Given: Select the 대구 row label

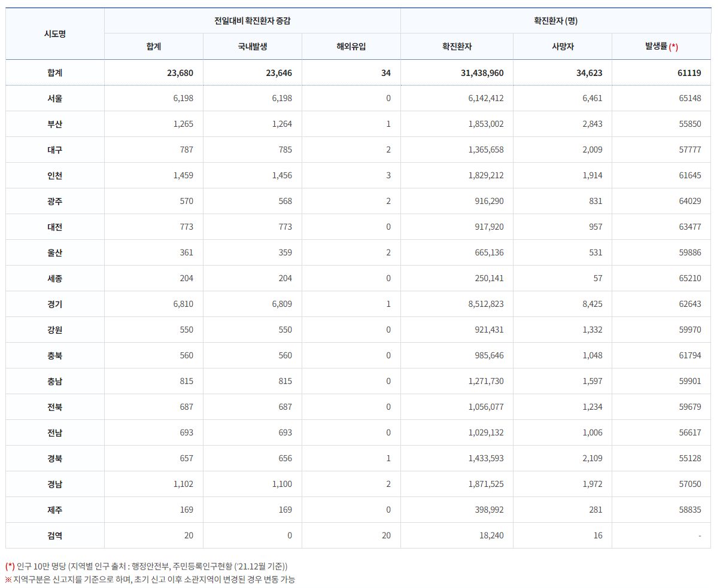Looking at the screenshot, I should click(x=55, y=150).
